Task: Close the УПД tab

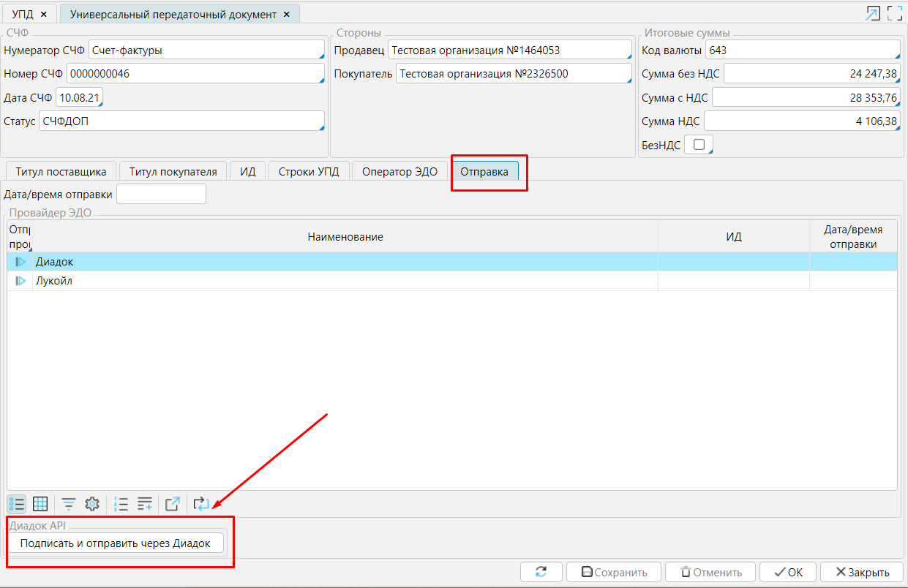Action: 43,15
